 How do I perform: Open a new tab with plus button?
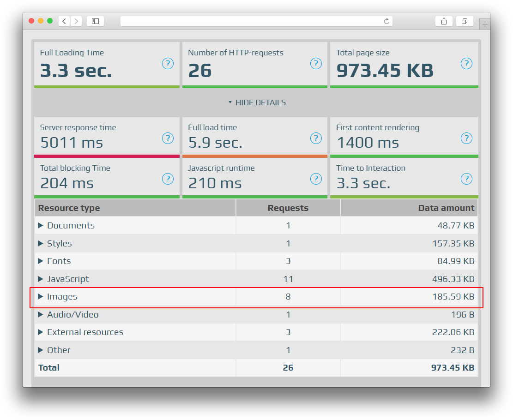[484, 24]
